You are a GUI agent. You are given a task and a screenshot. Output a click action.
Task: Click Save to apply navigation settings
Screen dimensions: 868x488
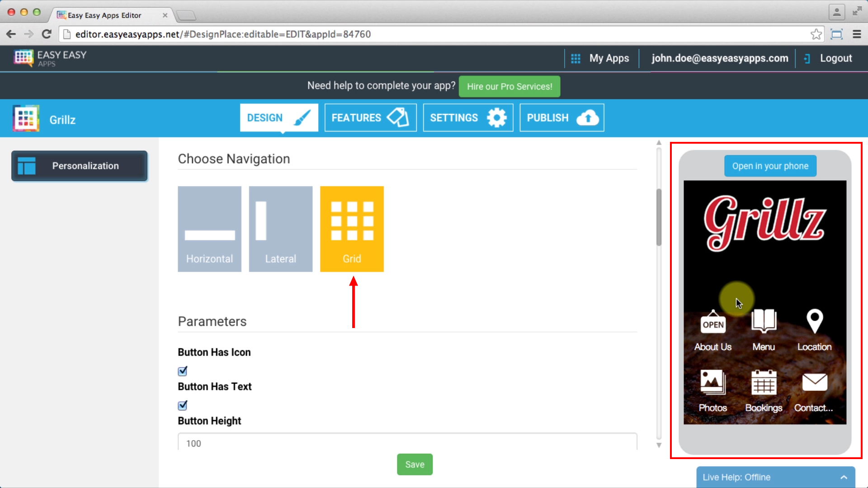pyautogui.click(x=415, y=464)
